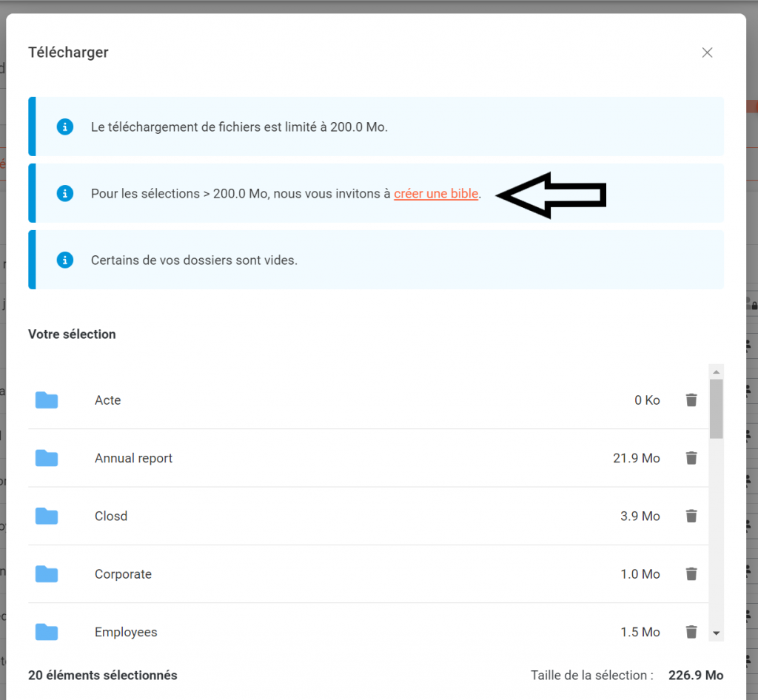Close the Télécharger dialog
This screenshot has height=700, width=758.
[x=707, y=53]
